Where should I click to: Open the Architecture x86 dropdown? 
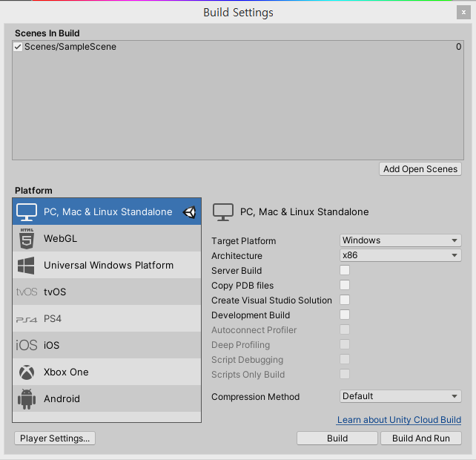point(400,255)
